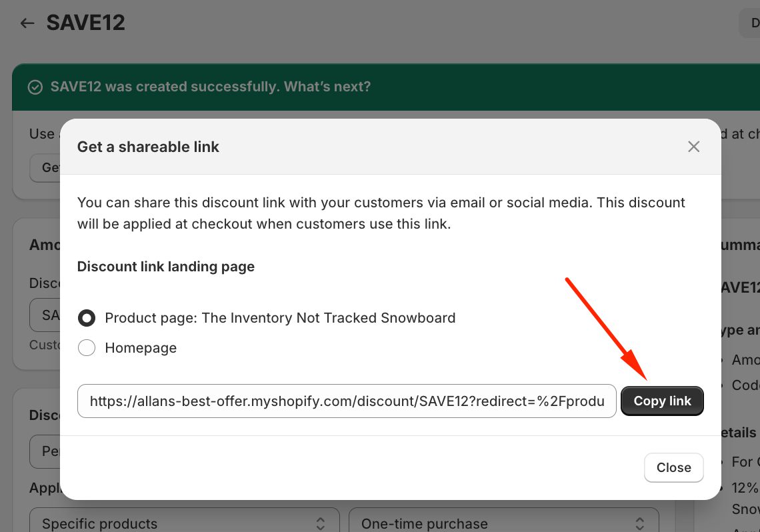Screen dimensions: 760x532
Task: Click the green banner's success checkmark icon
Action: point(35,87)
